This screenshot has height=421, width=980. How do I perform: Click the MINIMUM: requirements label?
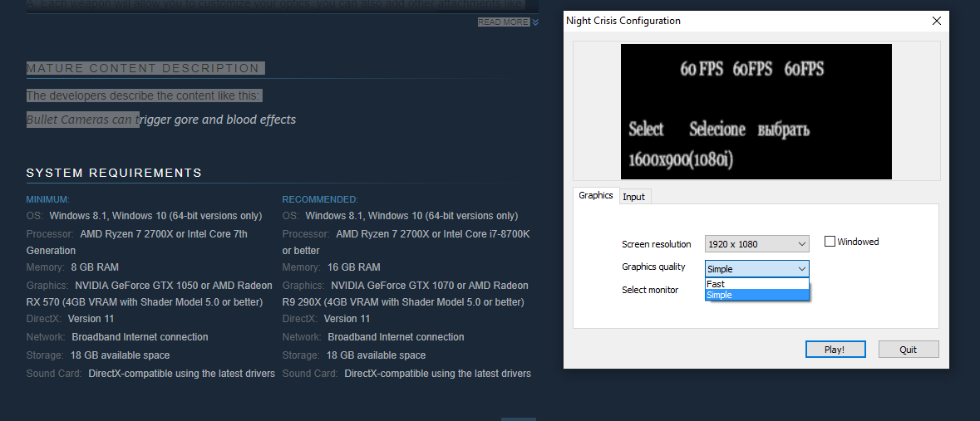(x=47, y=199)
